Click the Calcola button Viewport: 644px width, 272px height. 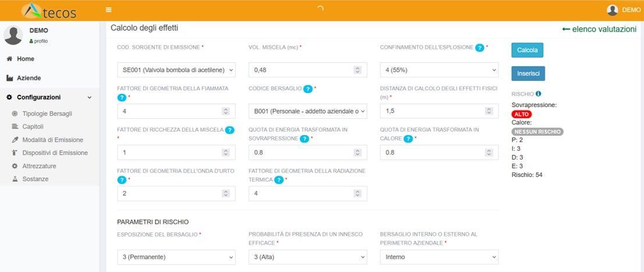[527, 50]
